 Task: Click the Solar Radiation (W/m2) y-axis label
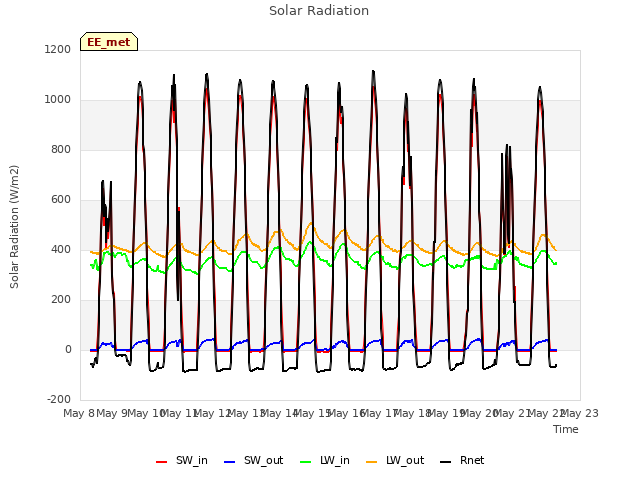(x=14, y=227)
